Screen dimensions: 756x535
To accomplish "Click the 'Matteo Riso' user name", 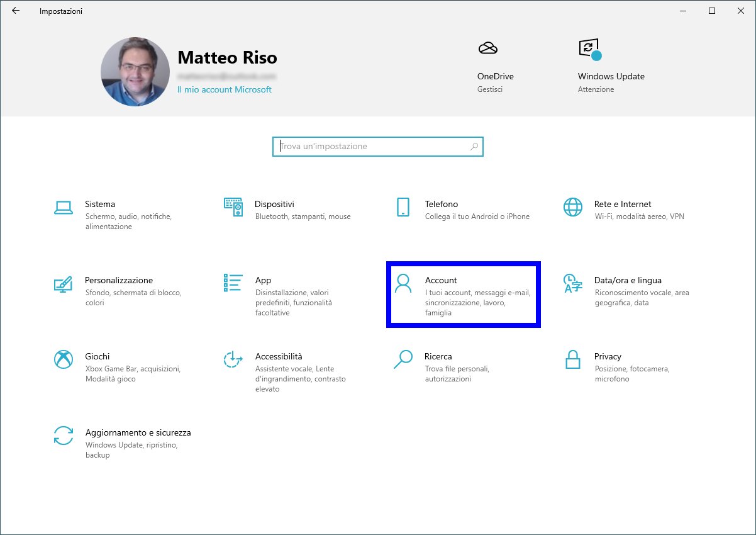I will pyautogui.click(x=228, y=57).
